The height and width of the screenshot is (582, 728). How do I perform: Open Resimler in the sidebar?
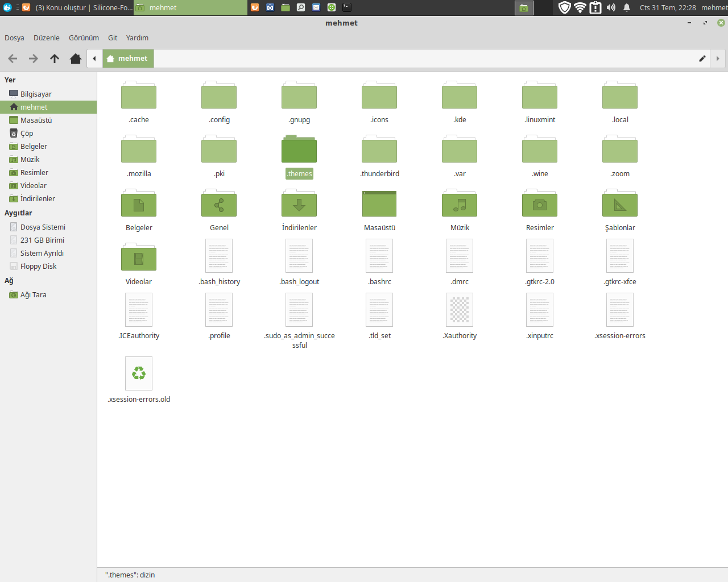[x=48, y=172]
